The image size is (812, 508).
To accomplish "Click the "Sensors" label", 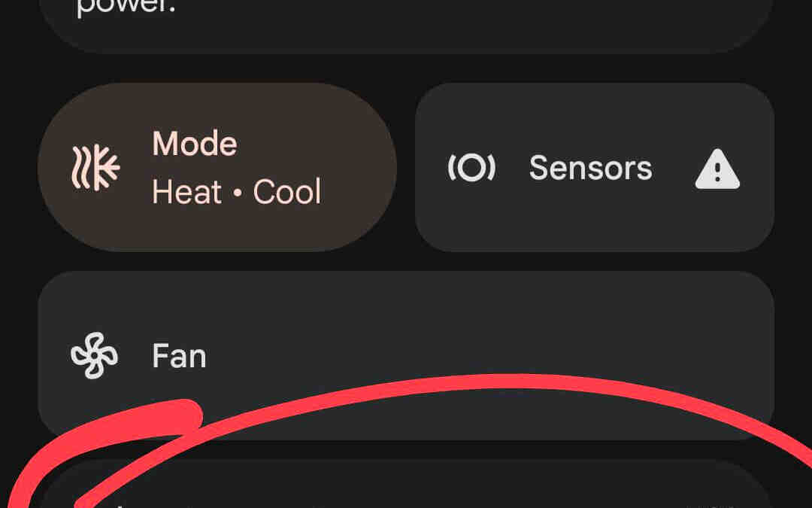I will (x=590, y=168).
